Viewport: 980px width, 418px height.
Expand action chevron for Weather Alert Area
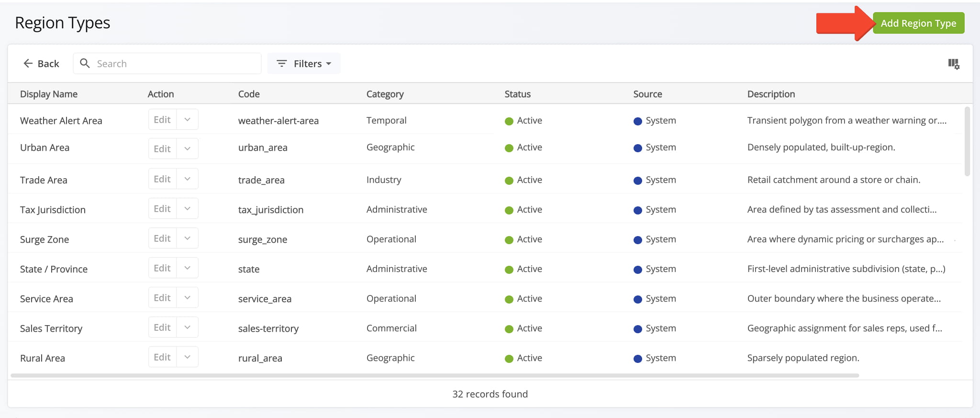tap(188, 120)
